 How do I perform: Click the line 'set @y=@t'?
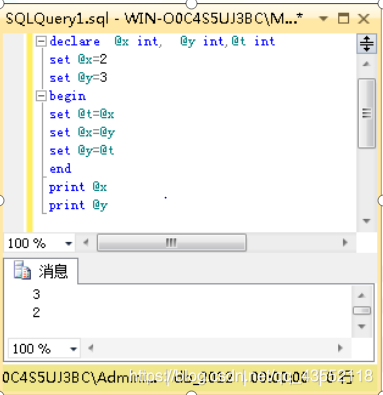pyautogui.click(x=82, y=151)
